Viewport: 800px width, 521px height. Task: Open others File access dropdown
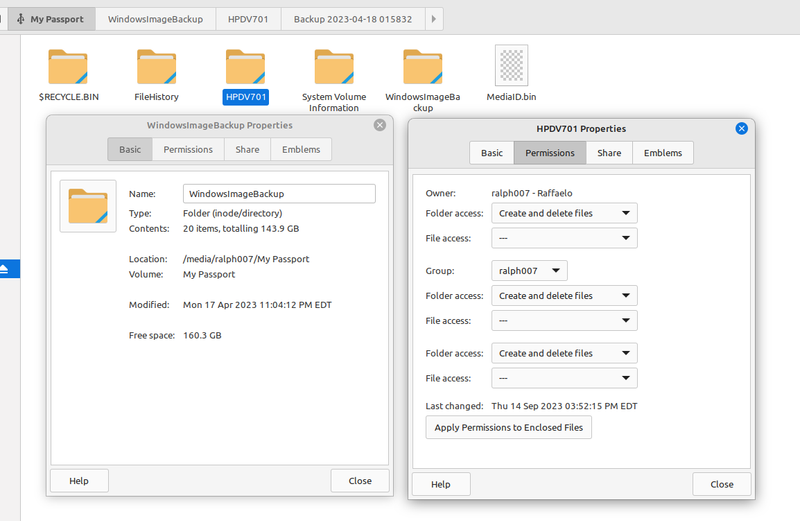click(564, 378)
